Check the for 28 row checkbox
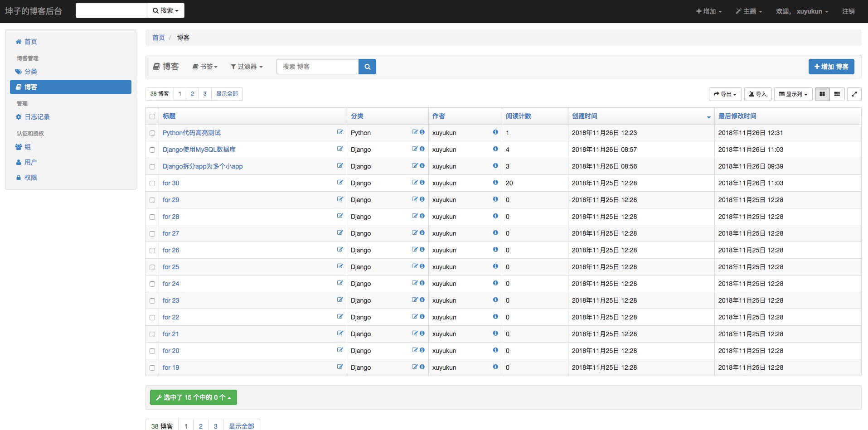This screenshot has width=868, height=430. (x=152, y=217)
